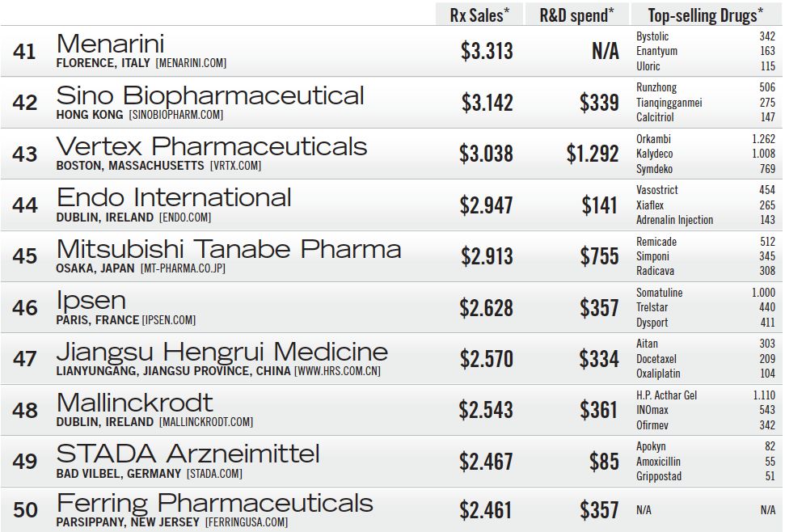Viewport: 785px width, 532px height.
Task: Click the MT-PHARMA.CO.JP link
Action: [181, 268]
